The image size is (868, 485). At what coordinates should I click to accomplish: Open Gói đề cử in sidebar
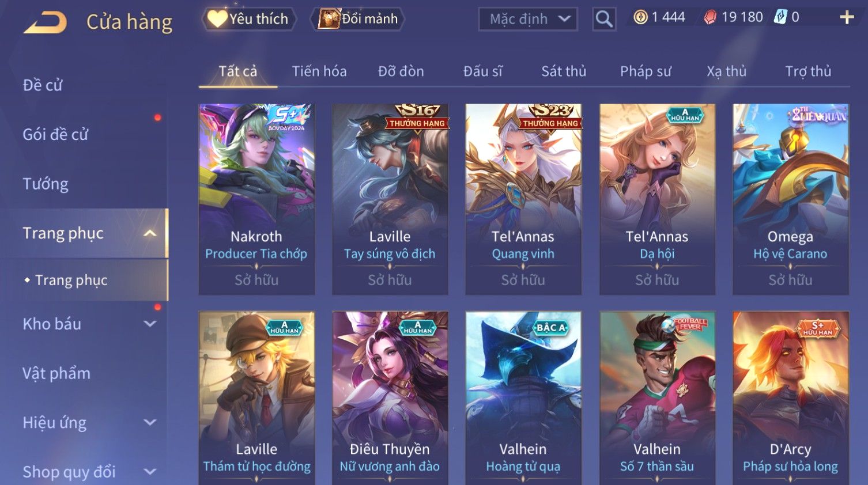(55, 134)
